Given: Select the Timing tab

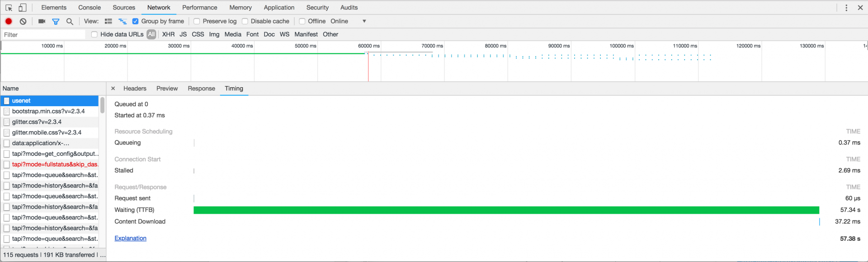Looking at the screenshot, I should click(x=234, y=89).
